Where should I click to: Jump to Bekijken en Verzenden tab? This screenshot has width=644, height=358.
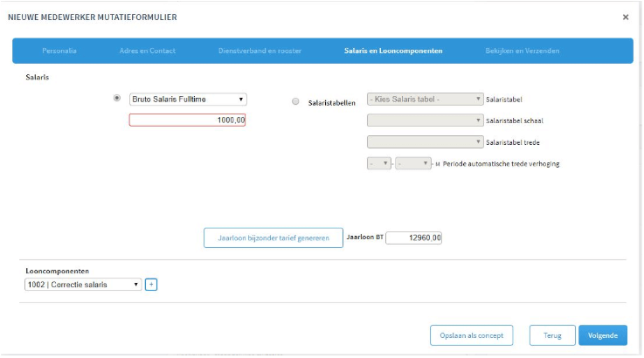[x=523, y=51]
